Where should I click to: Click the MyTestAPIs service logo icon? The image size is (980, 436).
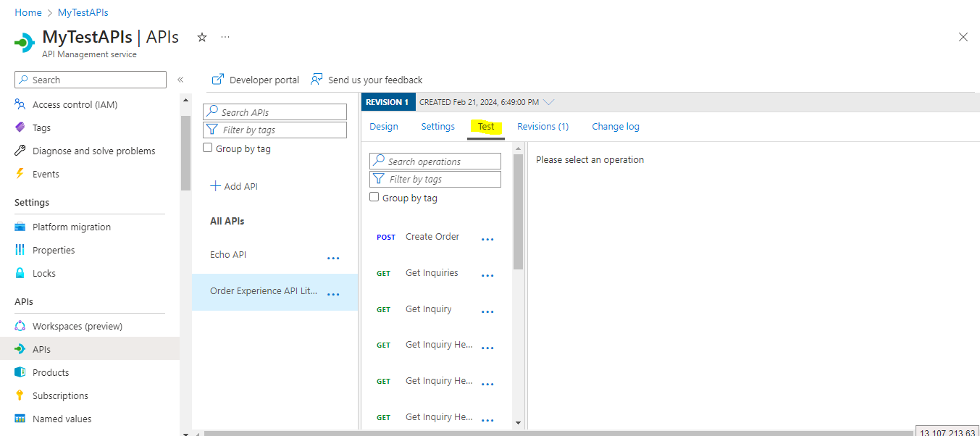click(25, 43)
